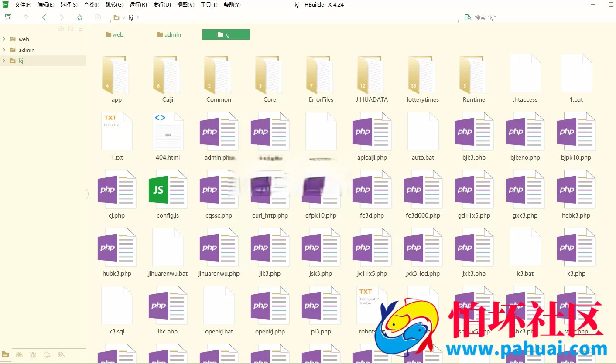This screenshot has height=364, width=616.
Task: Click the locate-current-file icon atop the project panel
Action: coord(61,29)
